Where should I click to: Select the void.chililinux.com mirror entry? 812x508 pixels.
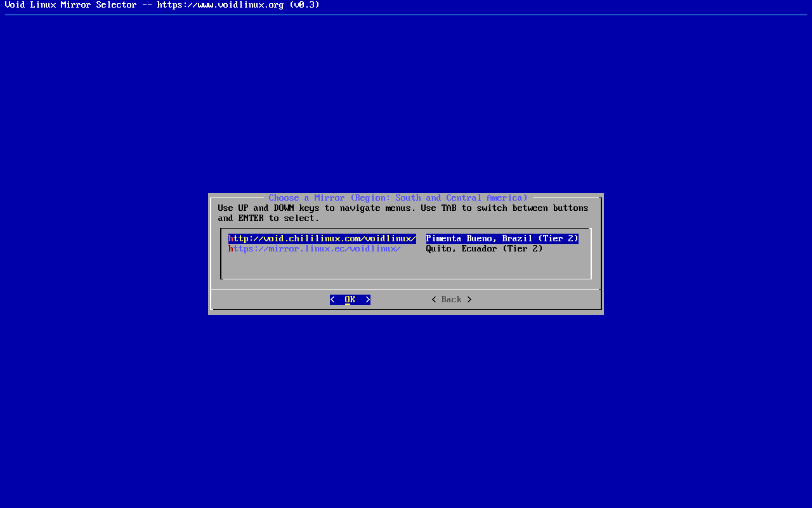[x=324, y=239]
